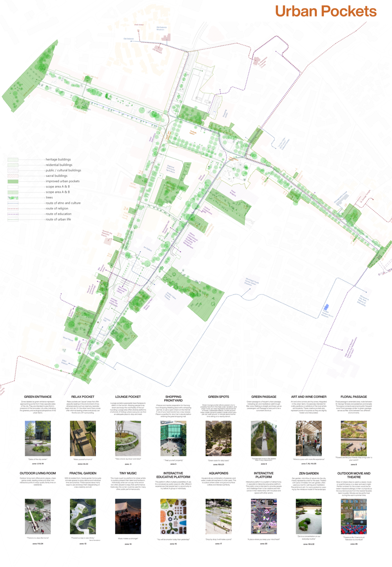Select the Outdoor Movie and Theatre photo
The width and height of the screenshot is (392, 567).
(x=354, y=516)
